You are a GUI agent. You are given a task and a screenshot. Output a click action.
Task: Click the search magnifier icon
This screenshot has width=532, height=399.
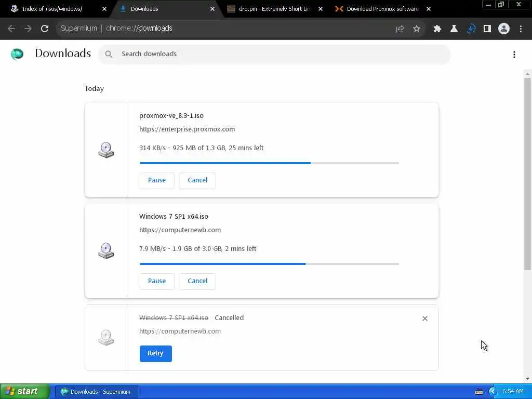click(109, 54)
